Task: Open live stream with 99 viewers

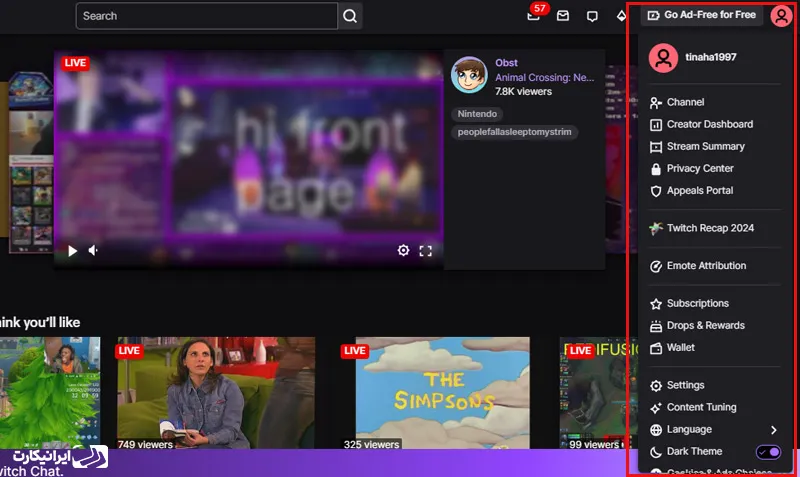Action: pyautogui.click(x=599, y=393)
